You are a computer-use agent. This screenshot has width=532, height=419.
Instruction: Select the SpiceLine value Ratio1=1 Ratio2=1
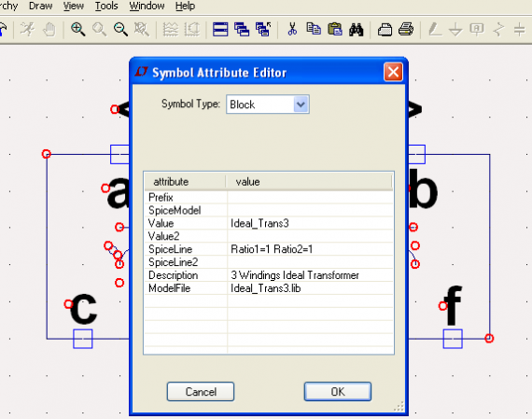[x=272, y=249]
